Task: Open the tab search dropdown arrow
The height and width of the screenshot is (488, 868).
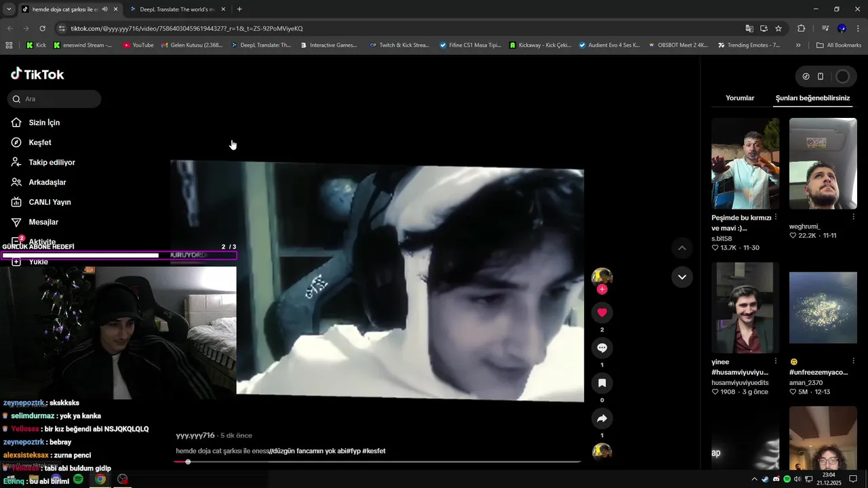Action: pyautogui.click(x=9, y=9)
